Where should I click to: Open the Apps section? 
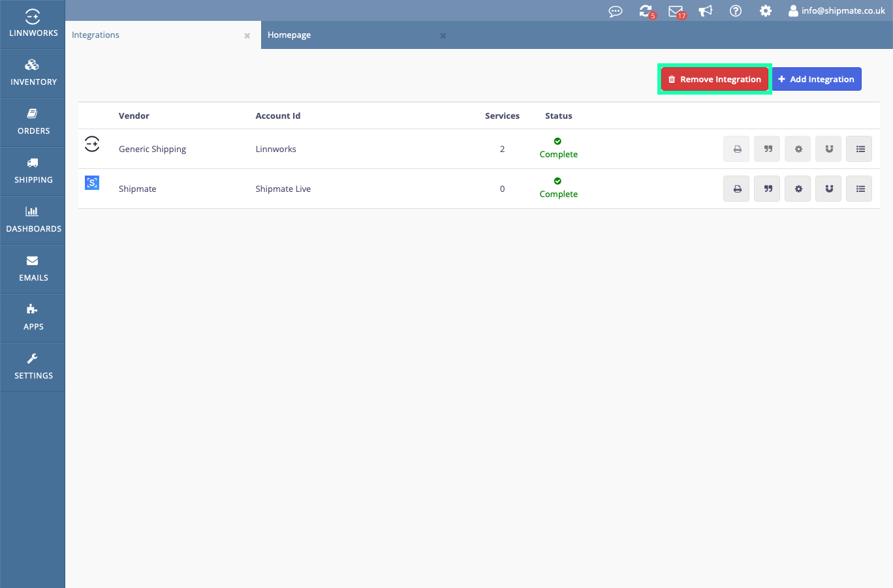(x=33, y=318)
